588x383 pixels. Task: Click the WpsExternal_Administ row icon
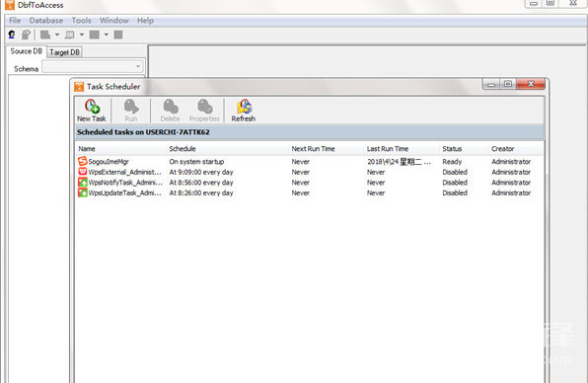(83, 172)
